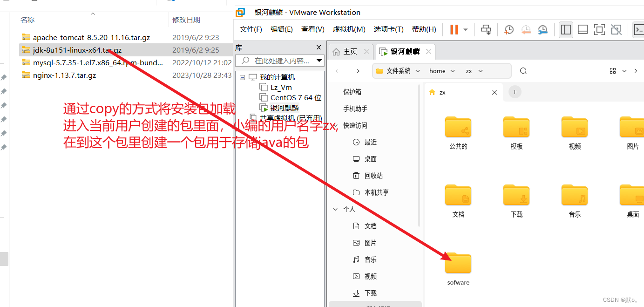Click the send Ctrl+Alt+Del icon in the VMware toolbar
644x307 pixels.
[486, 30]
